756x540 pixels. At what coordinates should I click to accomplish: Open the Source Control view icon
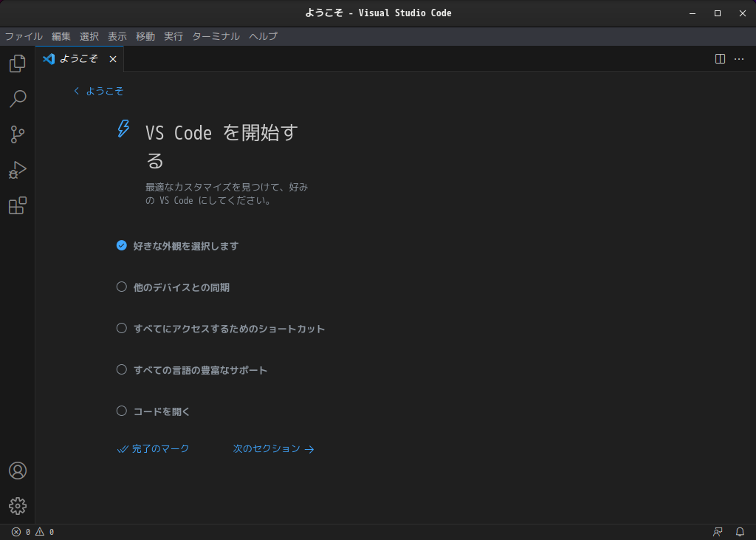[18, 134]
